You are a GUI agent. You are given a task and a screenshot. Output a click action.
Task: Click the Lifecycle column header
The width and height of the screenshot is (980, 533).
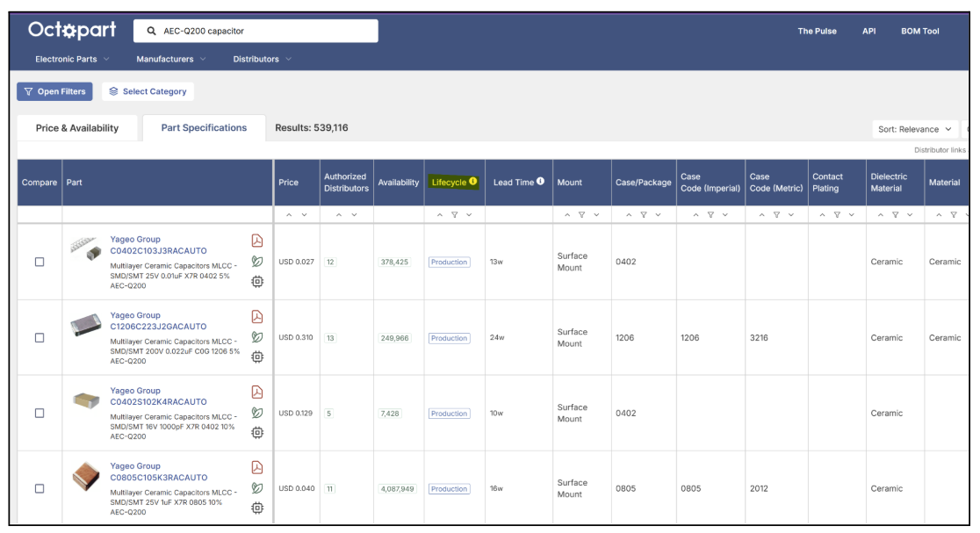(454, 182)
